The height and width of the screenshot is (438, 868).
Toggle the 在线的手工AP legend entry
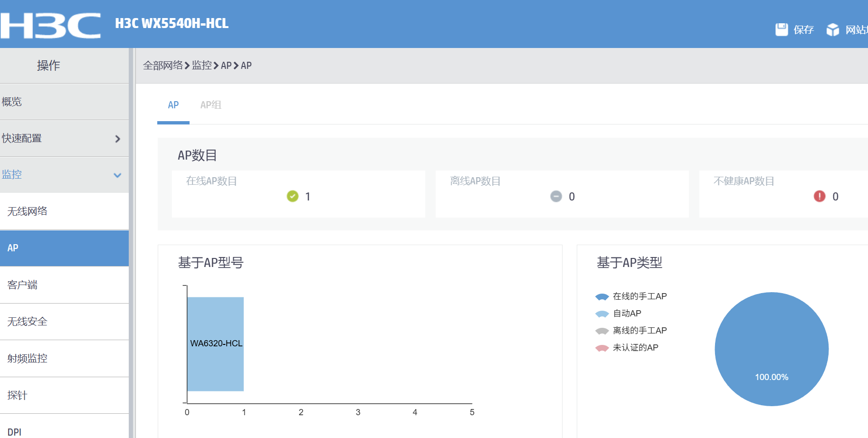tap(632, 296)
